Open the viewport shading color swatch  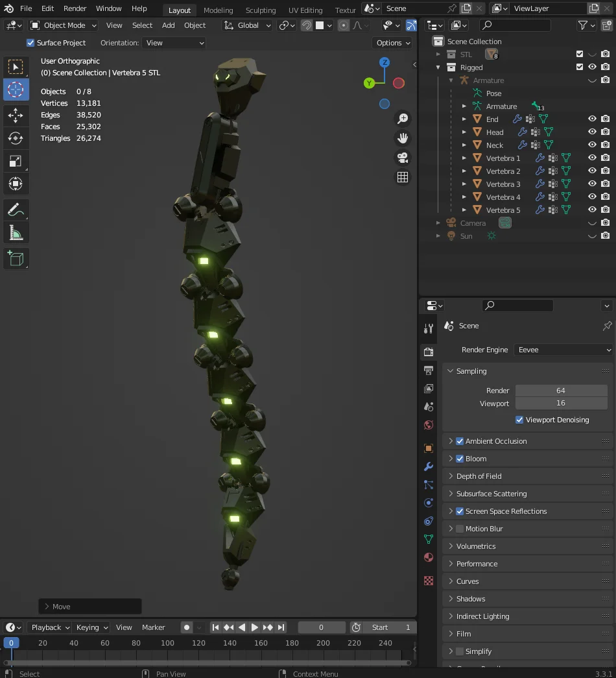(320, 25)
